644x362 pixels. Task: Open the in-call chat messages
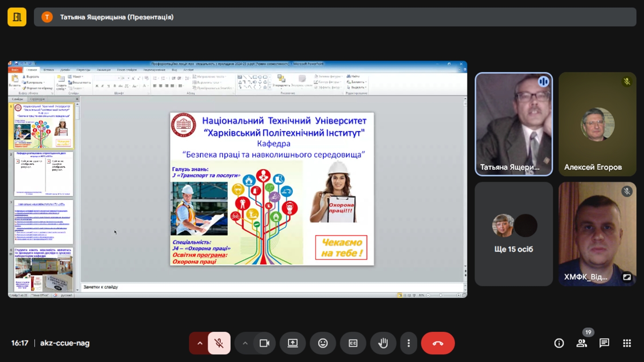click(x=604, y=343)
